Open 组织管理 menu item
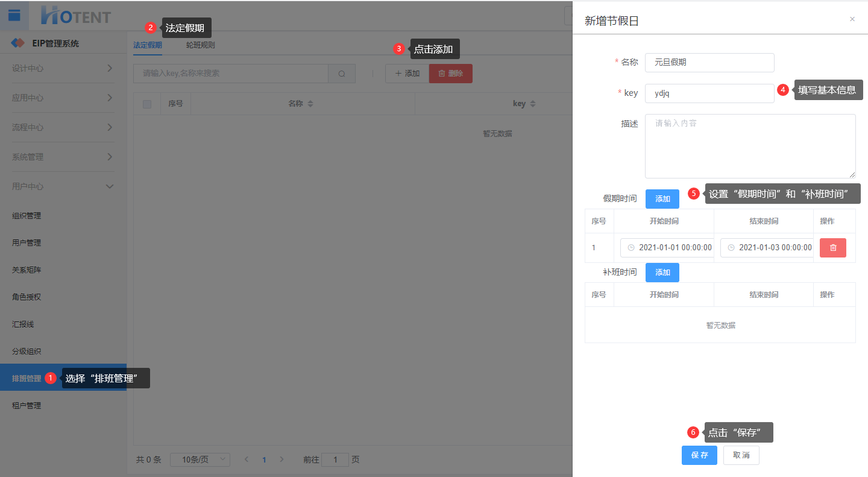This screenshot has width=868, height=477. coord(63,216)
